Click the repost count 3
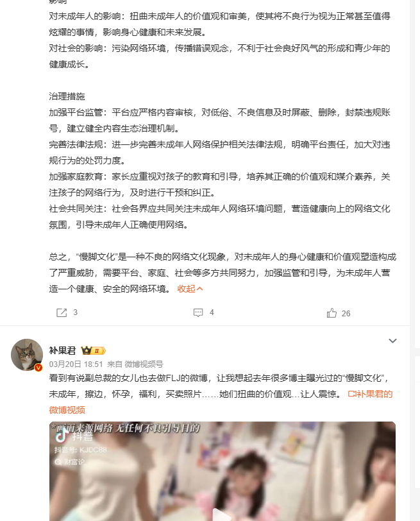This screenshot has height=521, width=420. 76,312
